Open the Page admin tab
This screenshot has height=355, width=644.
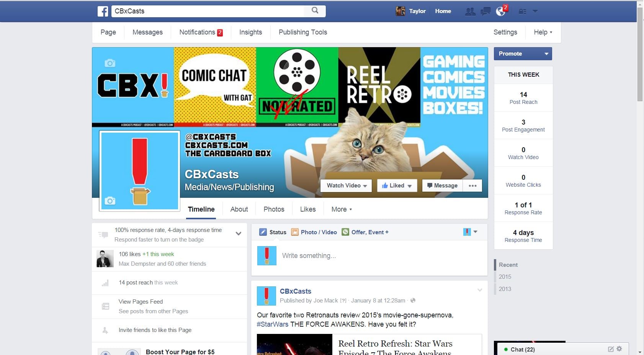click(108, 32)
